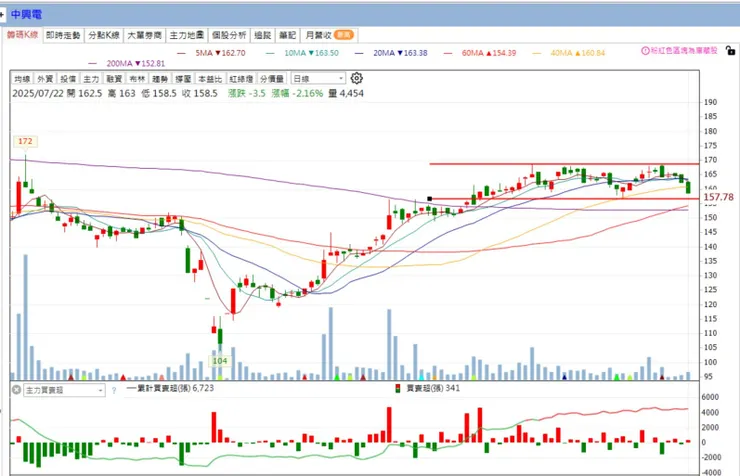Toggle the 紅綠燈 button
The height and width of the screenshot is (476, 740).
(x=241, y=79)
